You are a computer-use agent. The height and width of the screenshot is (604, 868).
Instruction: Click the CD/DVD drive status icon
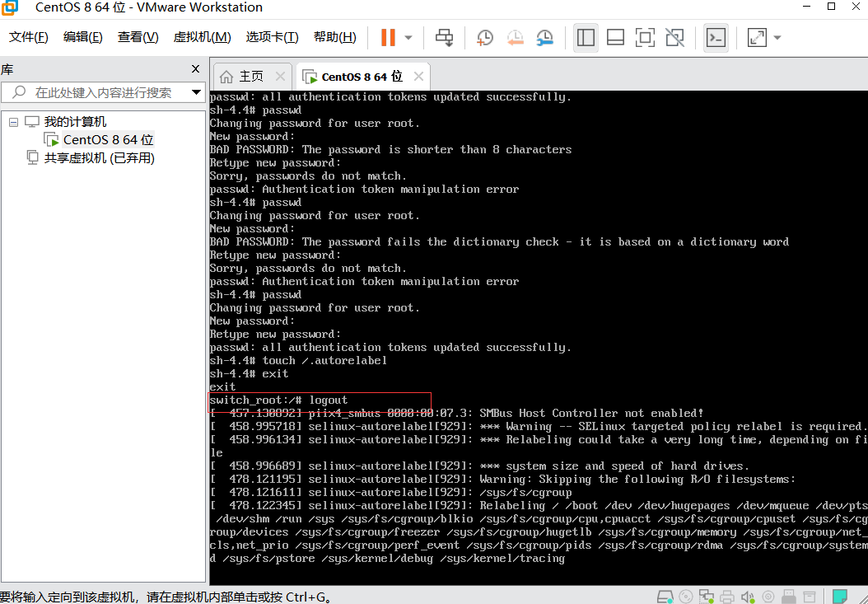coord(686,597)
